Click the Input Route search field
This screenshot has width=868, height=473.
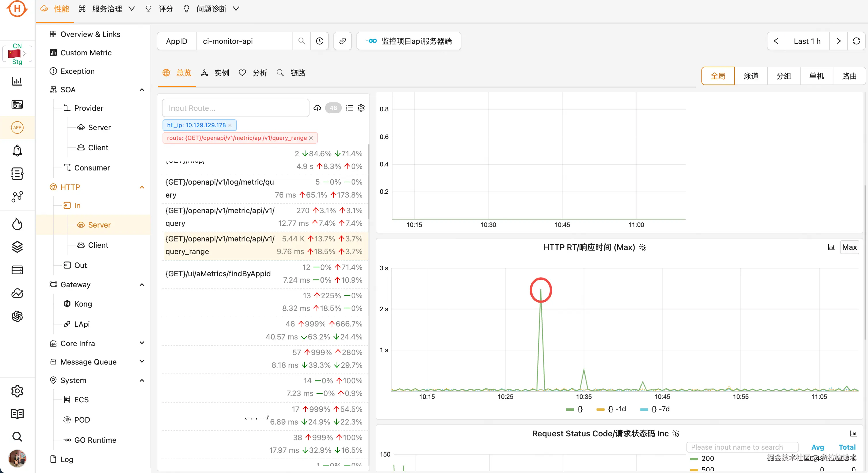pyautogui.click(x=235, y=108)
